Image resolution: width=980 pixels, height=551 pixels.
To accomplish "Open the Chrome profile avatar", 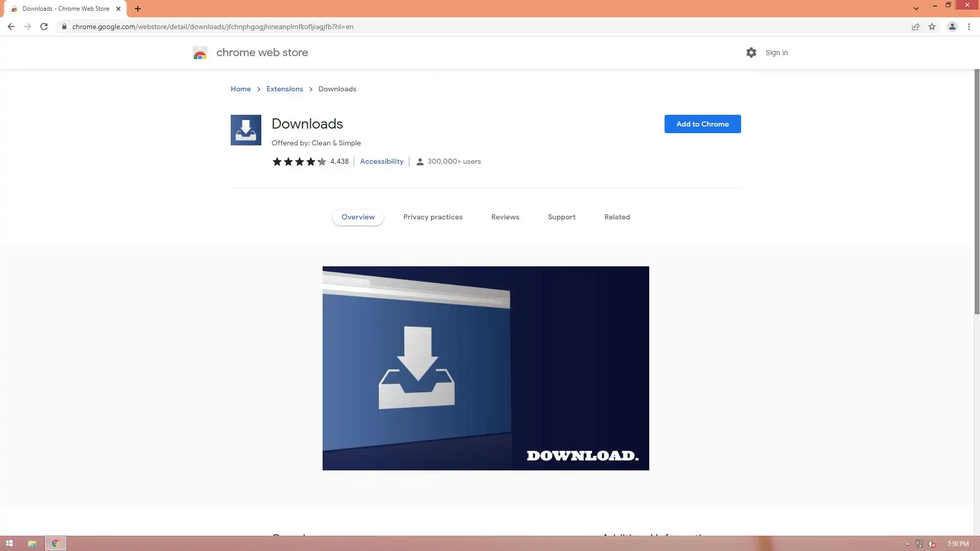I will tap(952, 27).
